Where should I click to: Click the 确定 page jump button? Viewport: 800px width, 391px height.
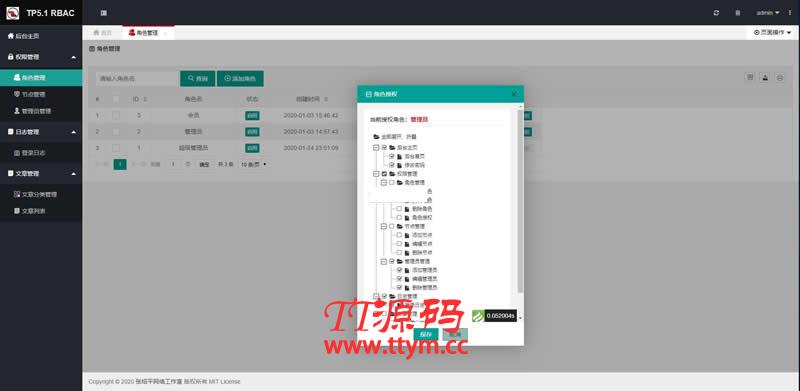pos(204,164)
